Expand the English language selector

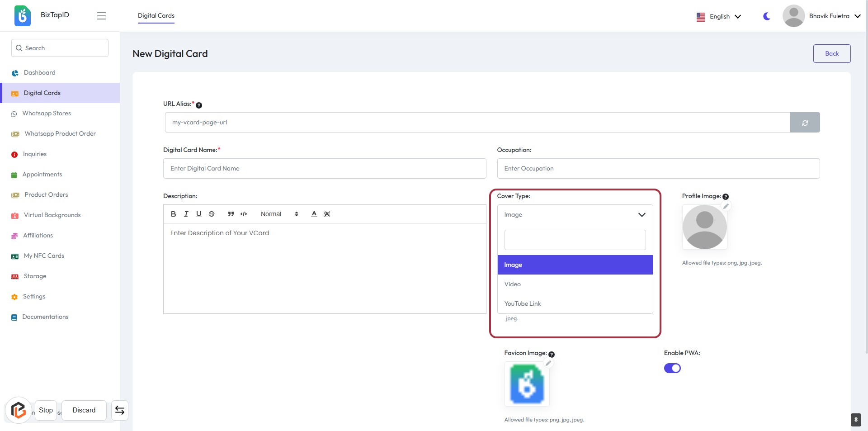click(719, 16)
